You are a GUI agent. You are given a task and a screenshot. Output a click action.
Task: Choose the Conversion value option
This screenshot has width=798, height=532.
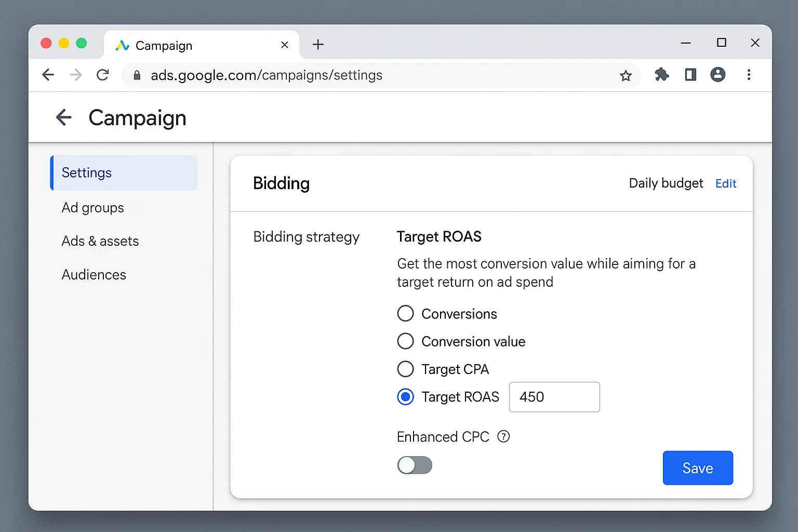(405, 341)
